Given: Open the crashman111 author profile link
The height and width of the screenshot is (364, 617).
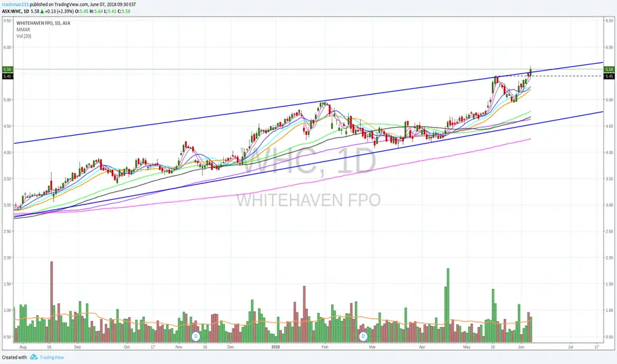Looking at the screenshot, I should 15,5.
